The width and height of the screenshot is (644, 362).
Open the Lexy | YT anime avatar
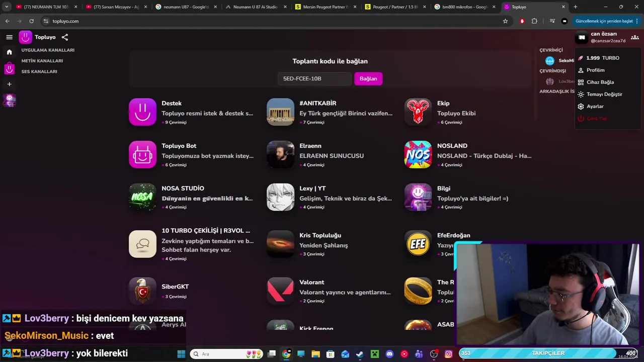click(x=280, y=197)
